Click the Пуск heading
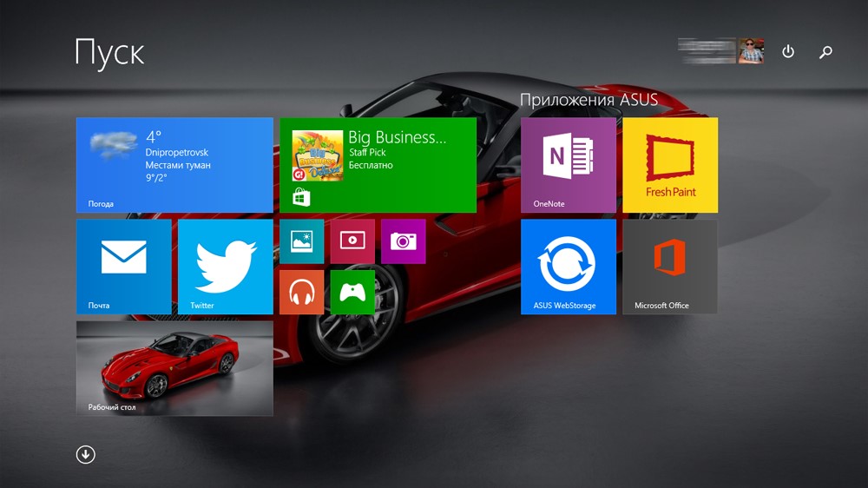This screenshot has height=488, width=868. 109,53
